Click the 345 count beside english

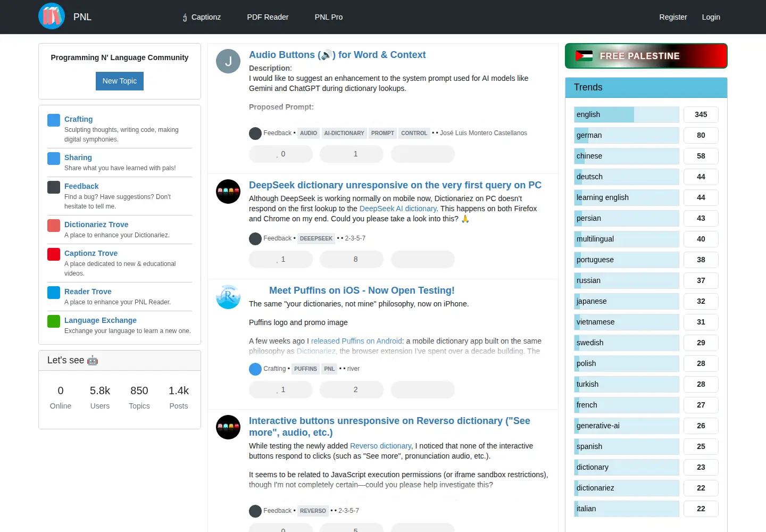701,114
